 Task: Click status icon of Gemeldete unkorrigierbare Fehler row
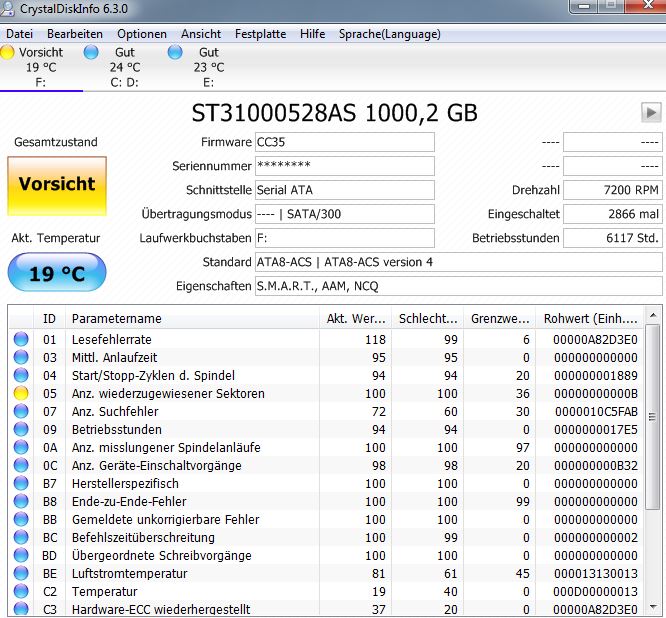tap(21, 519)
